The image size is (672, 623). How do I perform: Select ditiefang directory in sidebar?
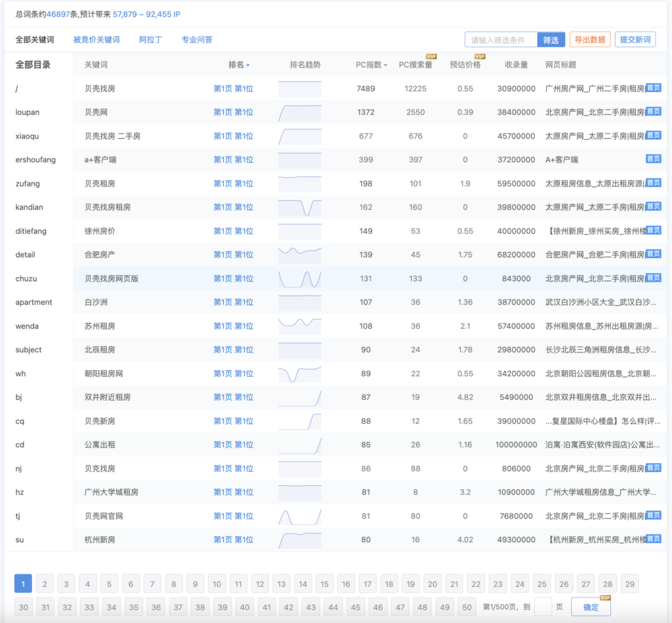31,231
